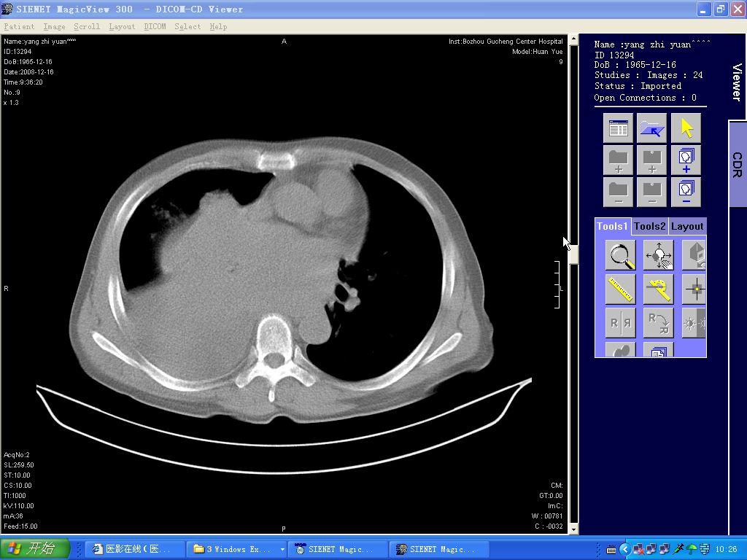Select the crosshair pixel probe tool

pyautogui.click(x=694, y=289)
